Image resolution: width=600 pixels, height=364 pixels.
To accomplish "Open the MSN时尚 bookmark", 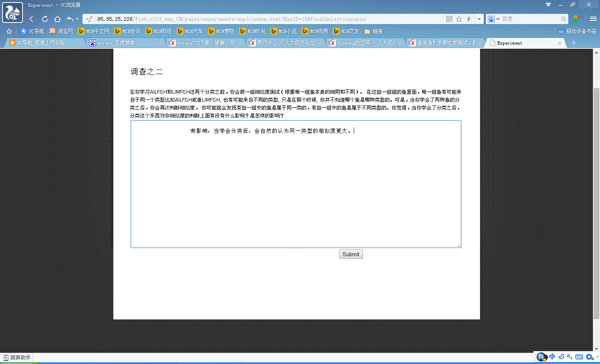I will pyautogui.click(x=252, y=31).
